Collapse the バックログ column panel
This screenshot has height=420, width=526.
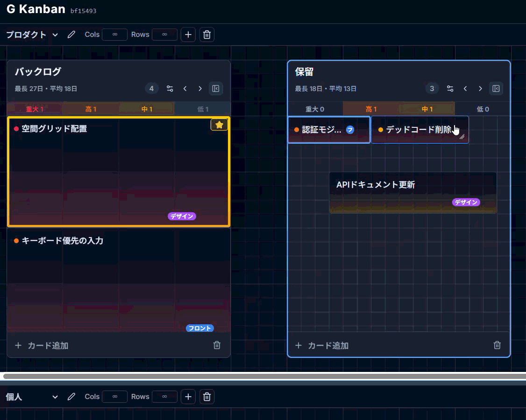coord(216,89)
